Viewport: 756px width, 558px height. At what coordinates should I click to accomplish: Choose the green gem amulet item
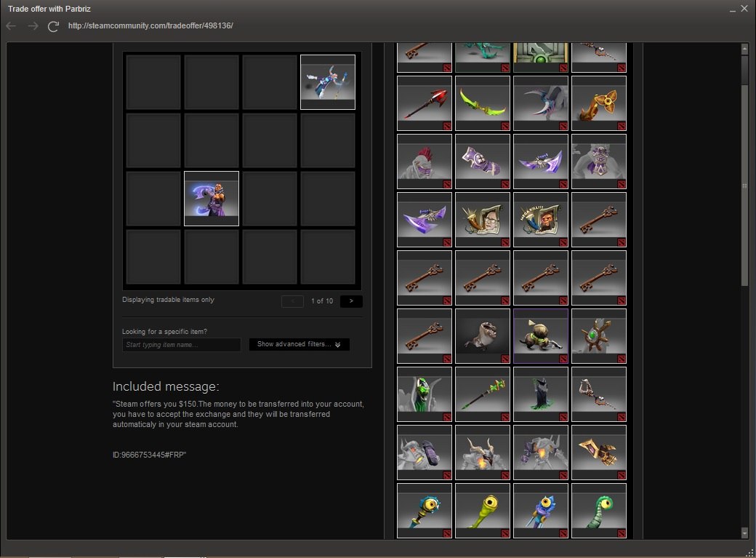[599, 336]
